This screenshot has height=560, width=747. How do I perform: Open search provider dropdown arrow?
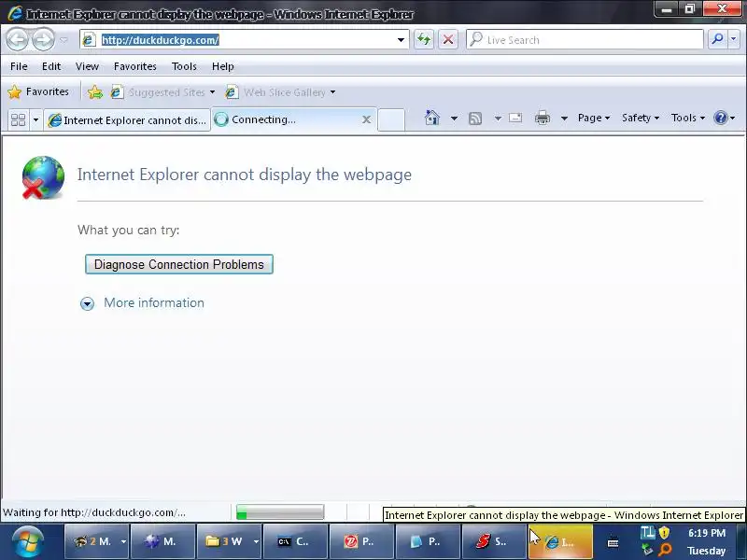click(x=734, y=39)
